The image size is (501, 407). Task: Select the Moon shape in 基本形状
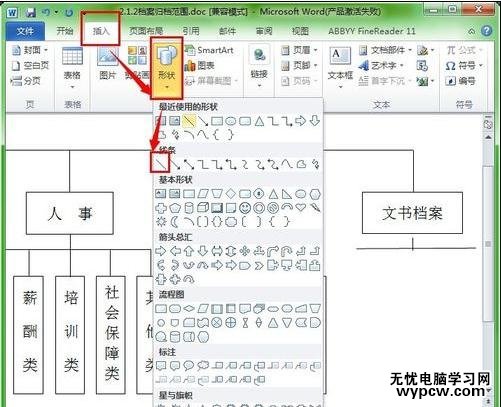(x=175, y=222)
